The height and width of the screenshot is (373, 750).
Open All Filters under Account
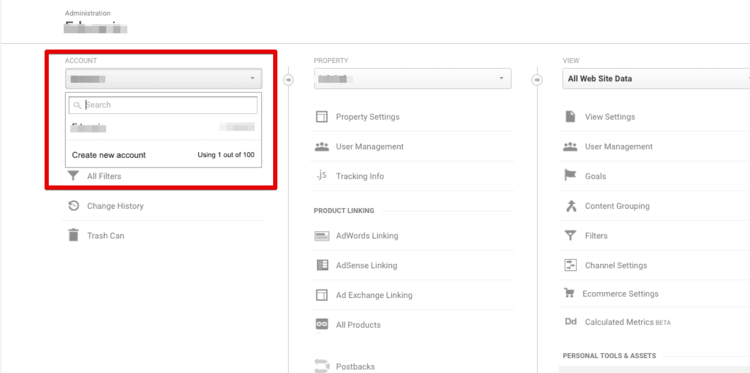(x=104, y=176)
